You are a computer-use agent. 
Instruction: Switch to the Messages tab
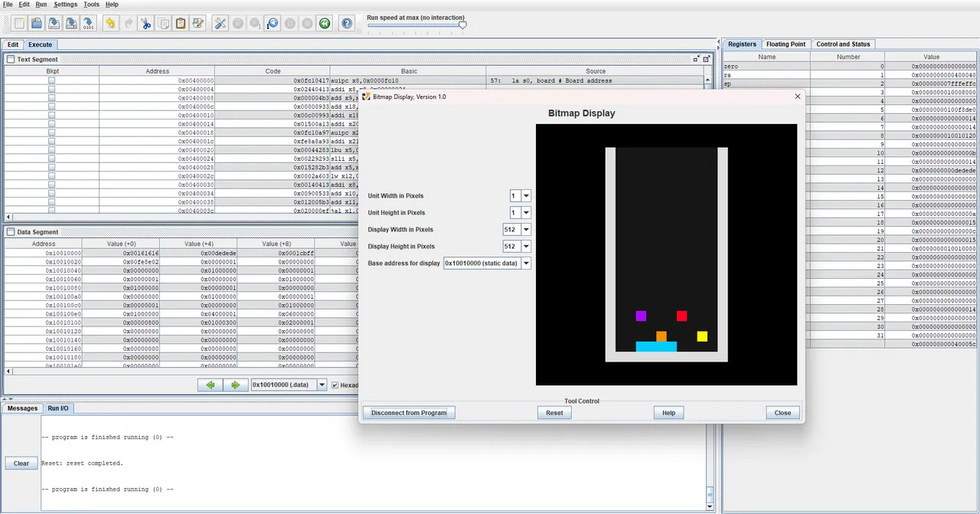[22, 408]
